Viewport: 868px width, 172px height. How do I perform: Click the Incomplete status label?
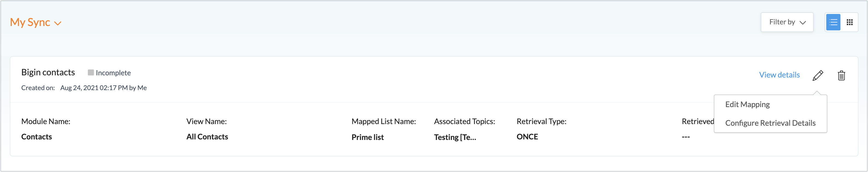click(x=113, y=73)
